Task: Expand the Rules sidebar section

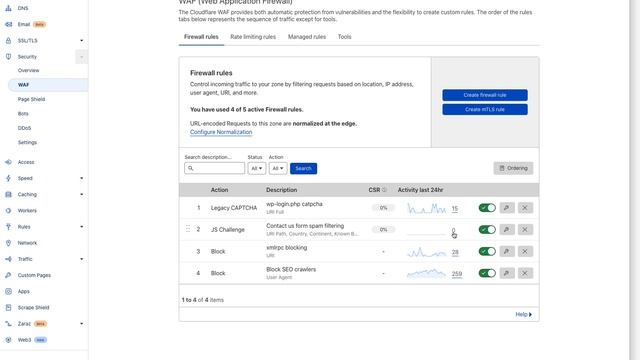Action: pos(82,227)
